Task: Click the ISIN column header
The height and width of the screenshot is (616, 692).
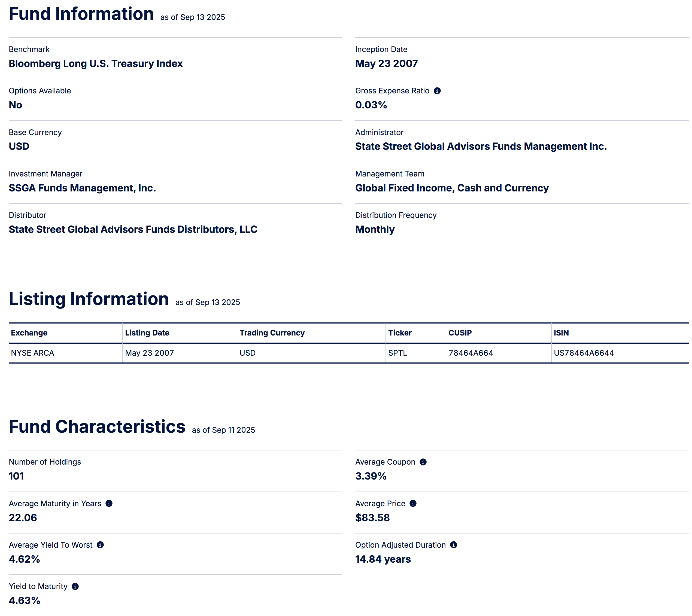Action: [561, 333]
